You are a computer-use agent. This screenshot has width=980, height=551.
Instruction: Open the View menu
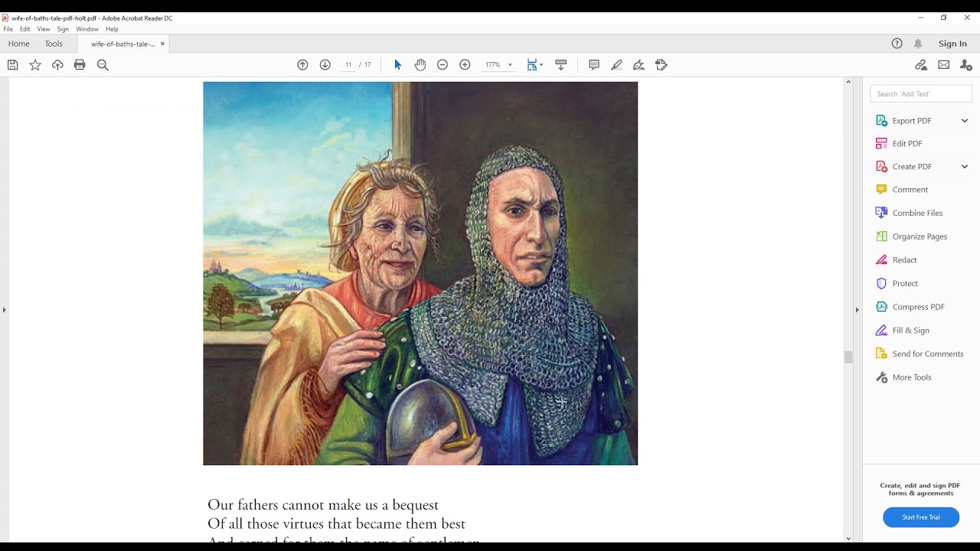point(44,29)
